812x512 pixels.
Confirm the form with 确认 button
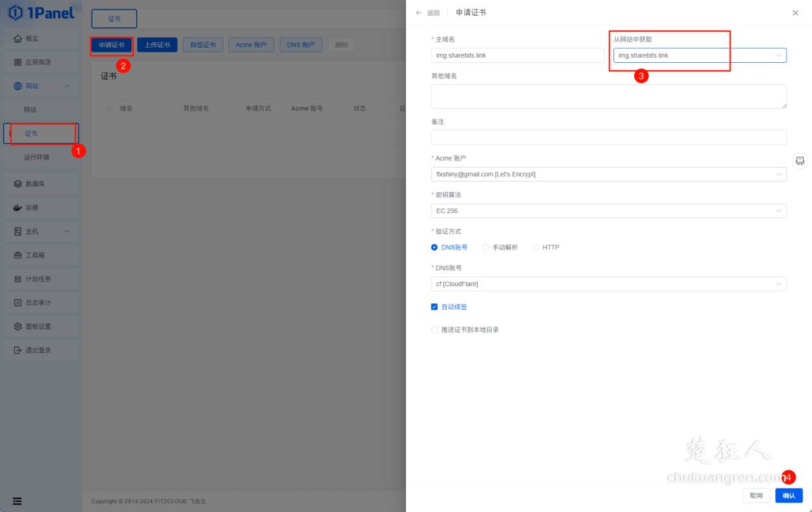(x=789, y=496)
